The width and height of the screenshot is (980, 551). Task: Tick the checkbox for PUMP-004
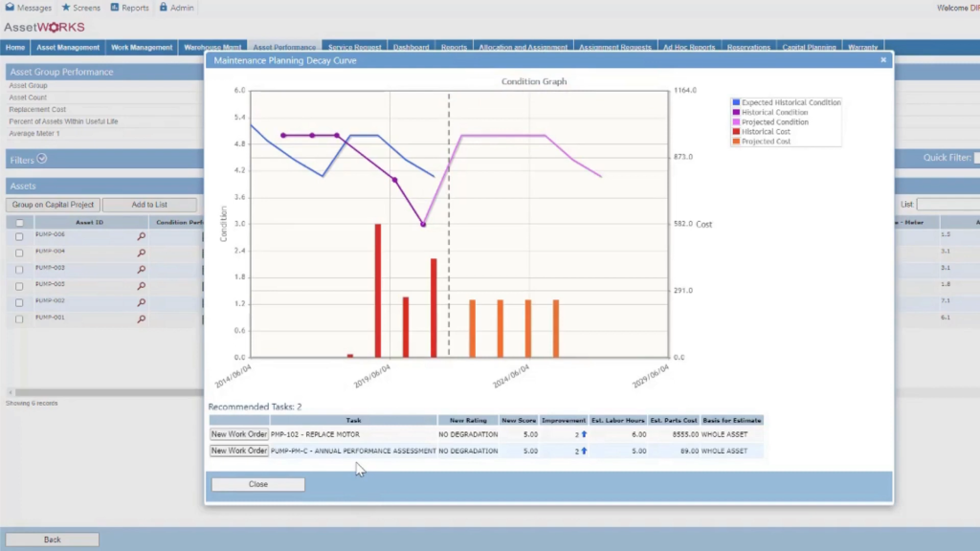(x=20, y=253)
